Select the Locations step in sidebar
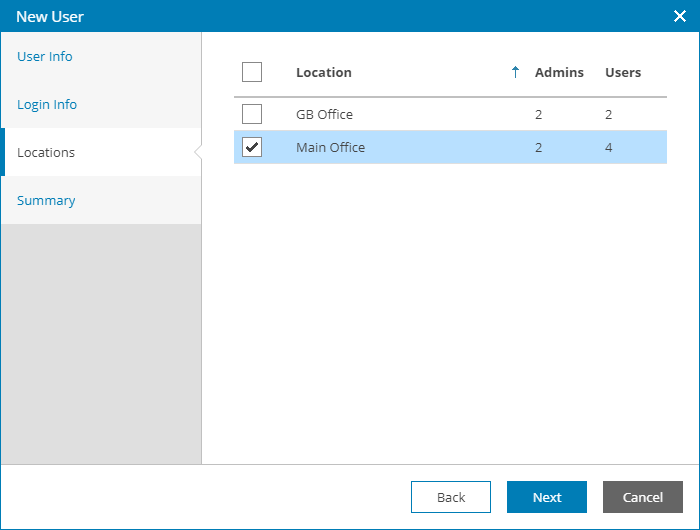The image size is (700, 530). click(46, 153)
